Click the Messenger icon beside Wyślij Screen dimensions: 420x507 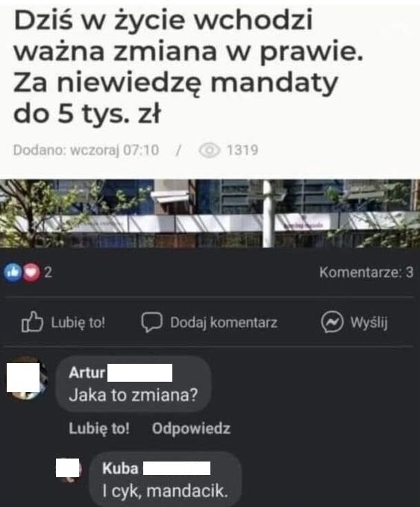click(332, 322)
